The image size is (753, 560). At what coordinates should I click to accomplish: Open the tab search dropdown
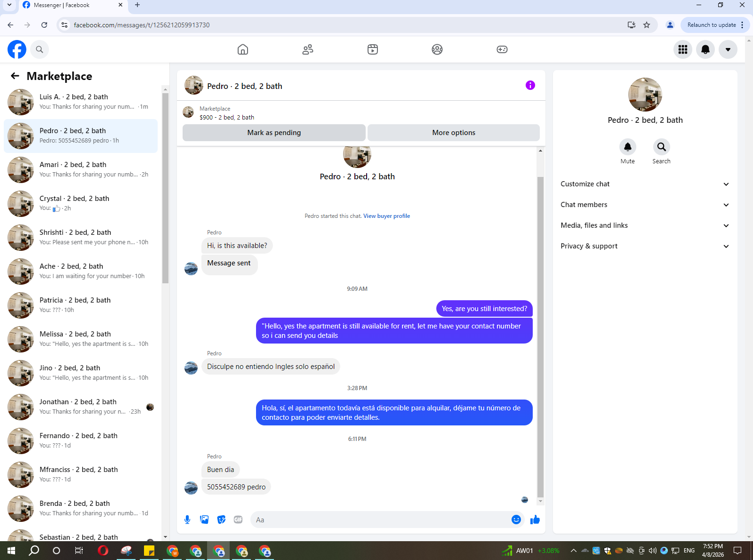[9, 5]
